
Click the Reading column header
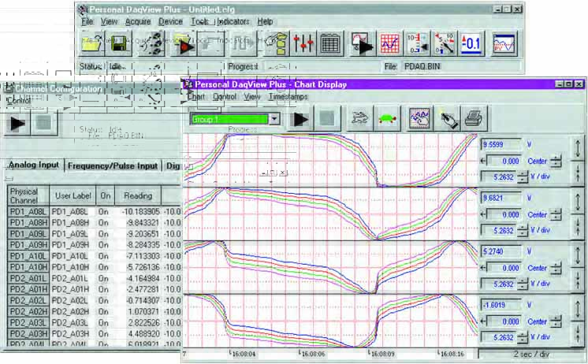pos(138,195)
